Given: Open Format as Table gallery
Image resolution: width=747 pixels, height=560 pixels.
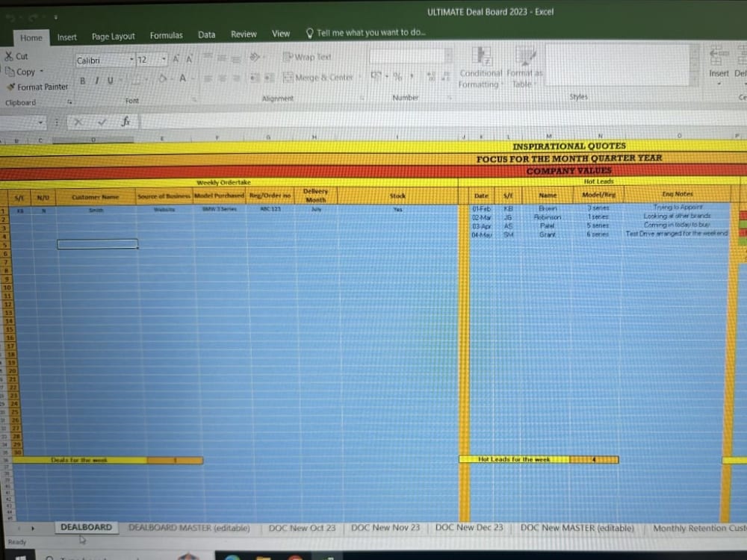Looking at the screenshot, I should 524,68.
